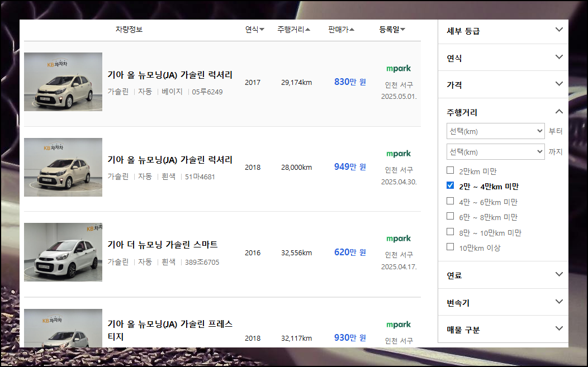Expand the 매물 구분 filter section
Screen dimensions: 588x367
[503, 330]
